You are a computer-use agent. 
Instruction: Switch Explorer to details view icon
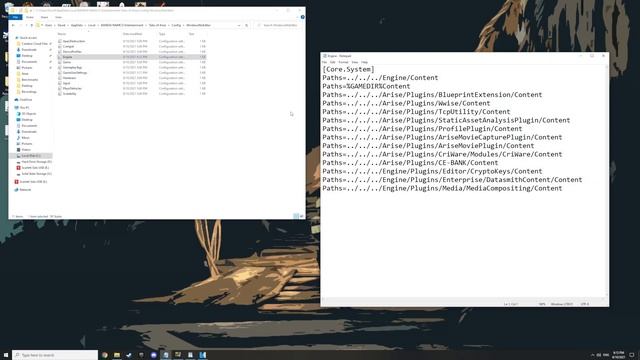click(296, 216)
